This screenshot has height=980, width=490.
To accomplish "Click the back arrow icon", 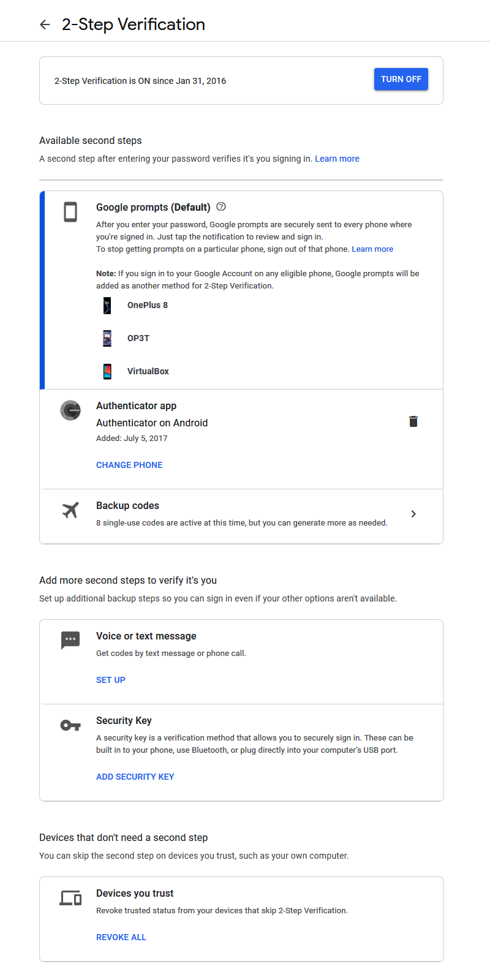I will (x=45, y=24).
